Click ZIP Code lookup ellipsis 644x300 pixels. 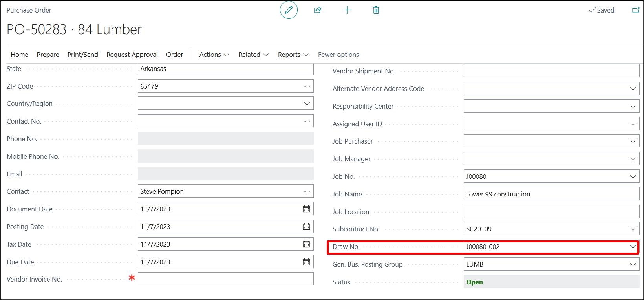307,86
